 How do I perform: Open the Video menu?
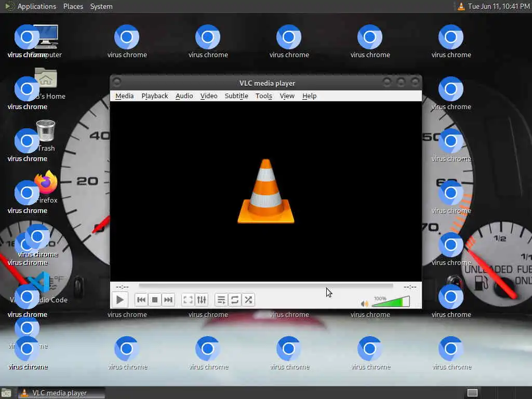click(209, 96)
